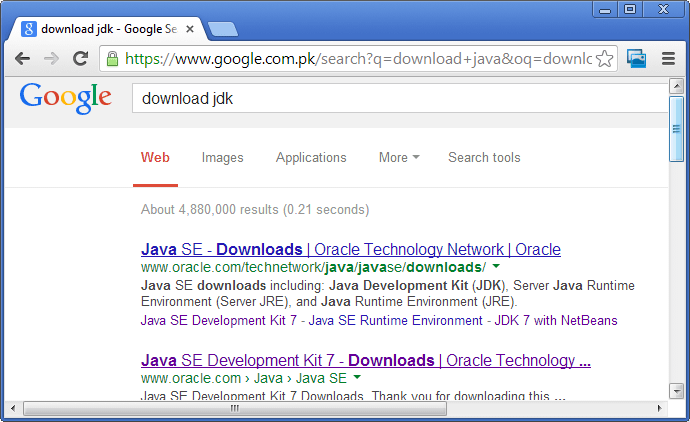This screenshot has width=690, height=422.
Task: Switch to the Applications results tab
Action: tap(311, 157)
